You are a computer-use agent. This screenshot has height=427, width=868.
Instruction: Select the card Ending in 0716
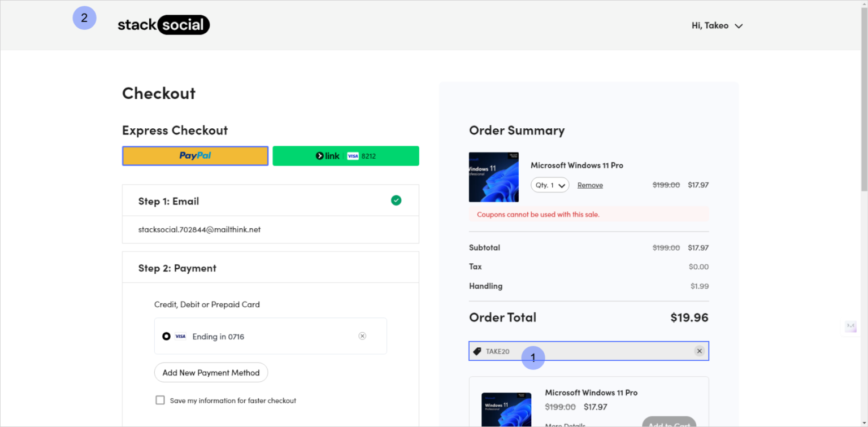[167, 335]
